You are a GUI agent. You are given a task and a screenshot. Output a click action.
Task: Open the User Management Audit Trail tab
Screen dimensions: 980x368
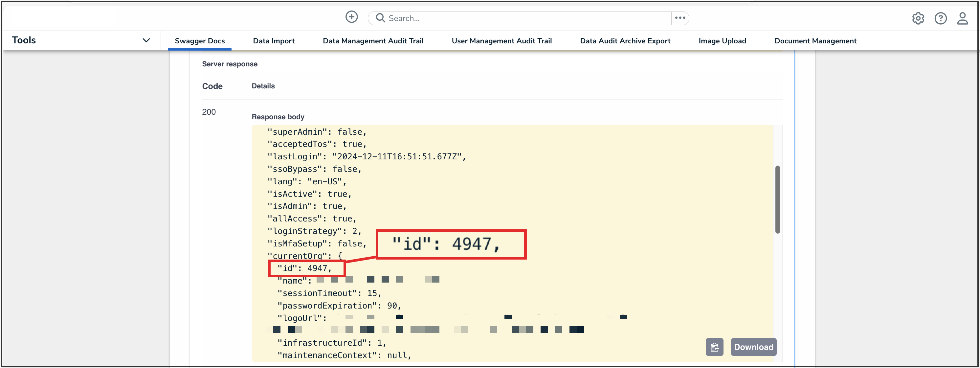pyautogui.click(x=501, y=41)
